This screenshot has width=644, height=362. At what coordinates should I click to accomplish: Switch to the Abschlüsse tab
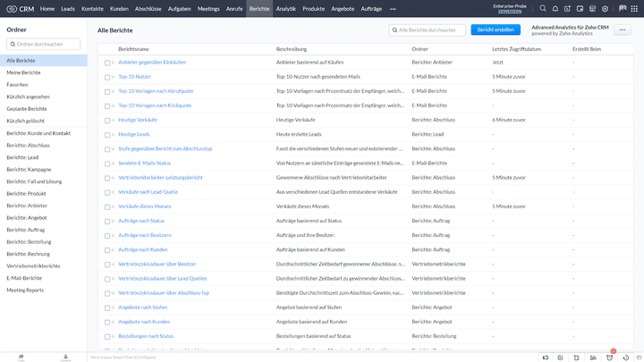point(148,9)
